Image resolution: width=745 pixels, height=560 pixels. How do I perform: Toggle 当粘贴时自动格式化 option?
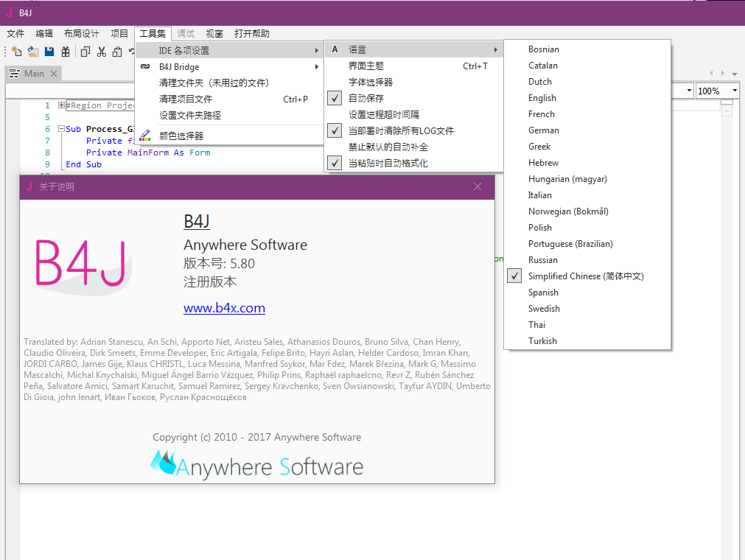coord(335,163)
